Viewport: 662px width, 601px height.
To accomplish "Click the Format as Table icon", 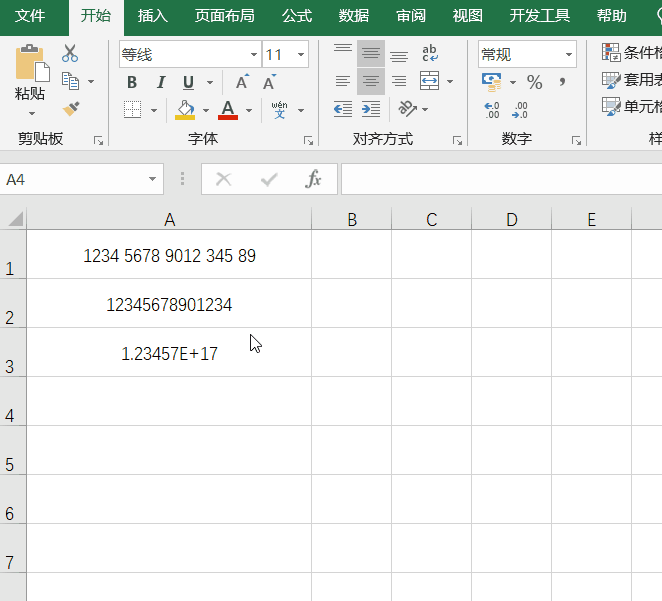I will (611, 80).
